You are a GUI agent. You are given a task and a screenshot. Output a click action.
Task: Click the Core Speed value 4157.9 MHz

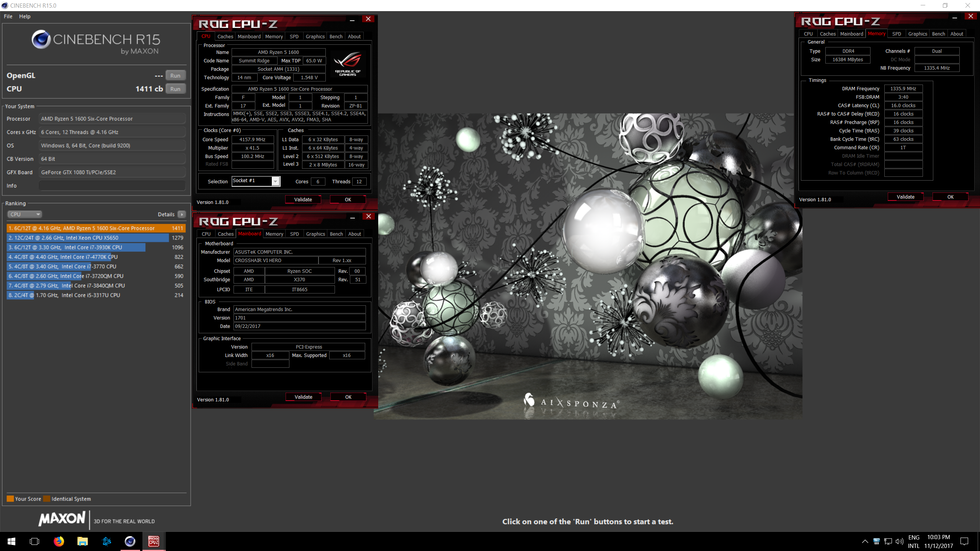point(253,139)
